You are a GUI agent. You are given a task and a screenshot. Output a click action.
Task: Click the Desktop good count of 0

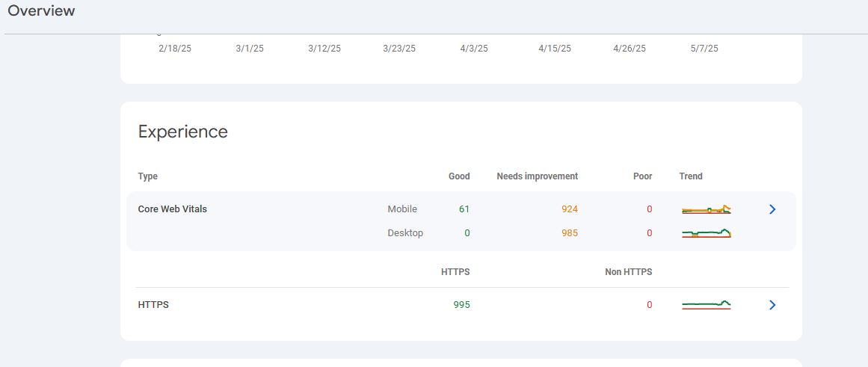467,233
